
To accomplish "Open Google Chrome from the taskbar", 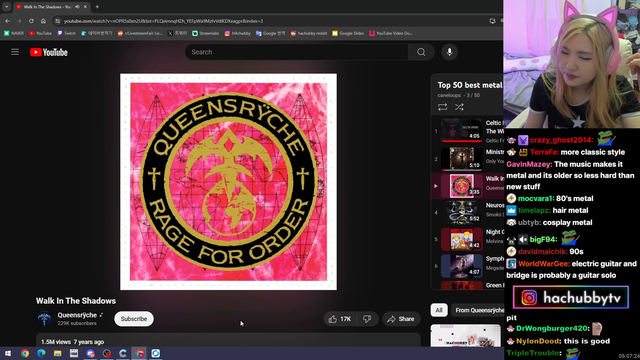I will [x=25, y=353].
